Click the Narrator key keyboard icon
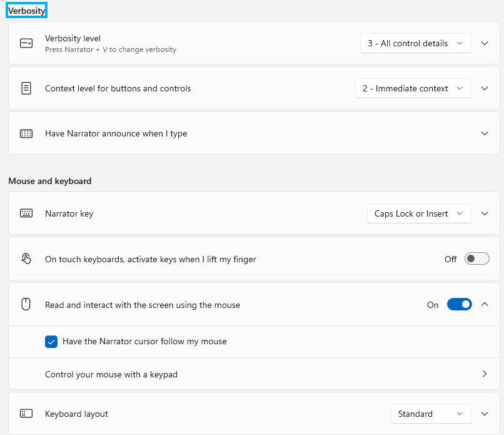The width and height of the screenshot is (504, 435). click(26, 213)
